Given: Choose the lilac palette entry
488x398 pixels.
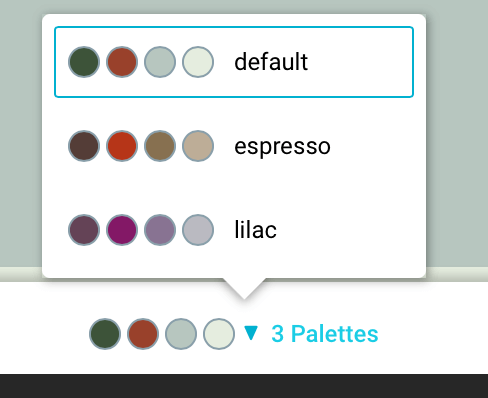Looking at the screenshot, I should point(234,230).
